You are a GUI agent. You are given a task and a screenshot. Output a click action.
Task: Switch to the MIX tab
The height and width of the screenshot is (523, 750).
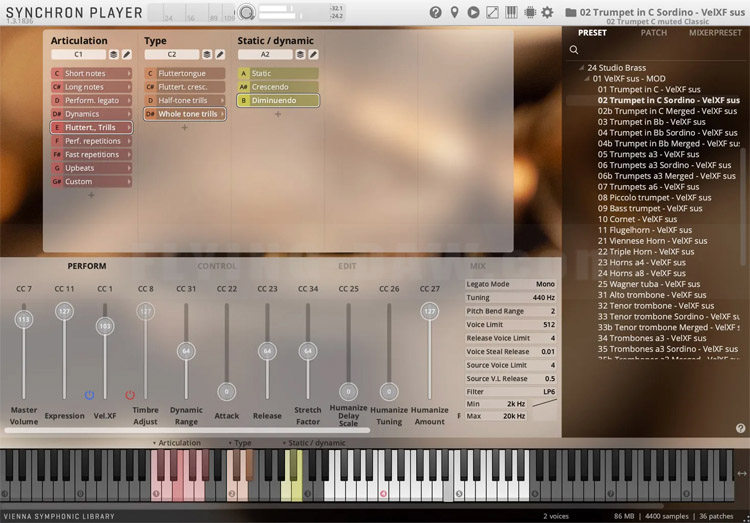[477, 266]
